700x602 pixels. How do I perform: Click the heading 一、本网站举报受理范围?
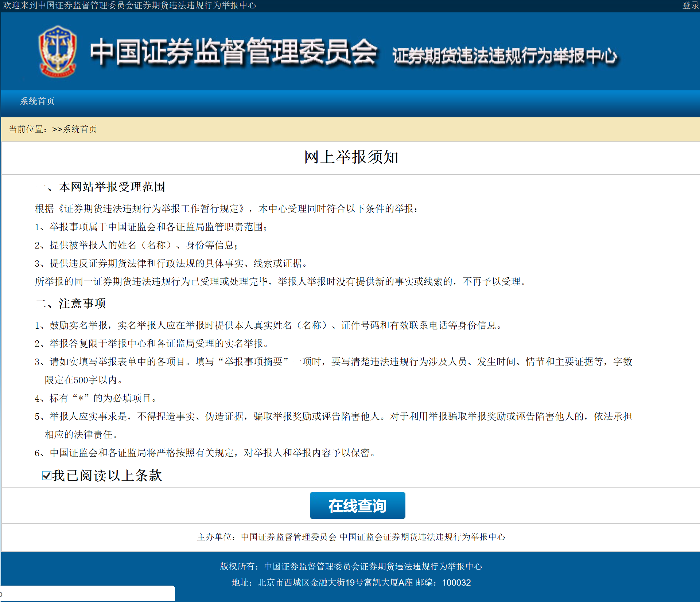100,187
